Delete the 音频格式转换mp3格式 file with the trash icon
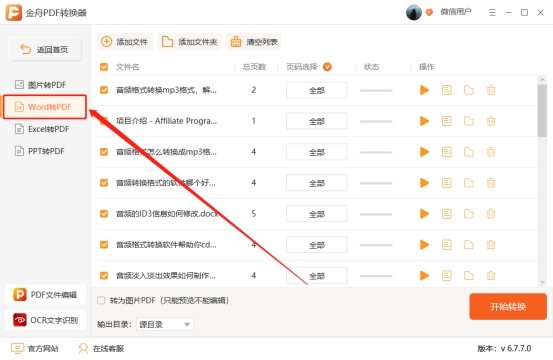 pos(491,90)
